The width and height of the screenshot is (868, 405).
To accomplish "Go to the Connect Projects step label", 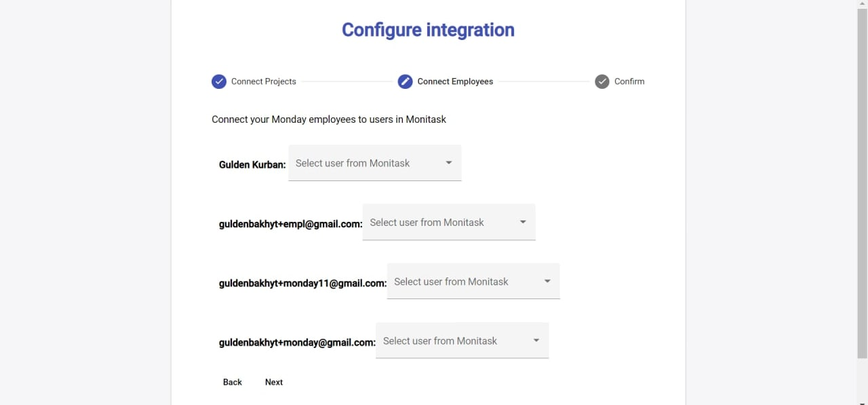I will pyautogui.click(x=263, y=81).
